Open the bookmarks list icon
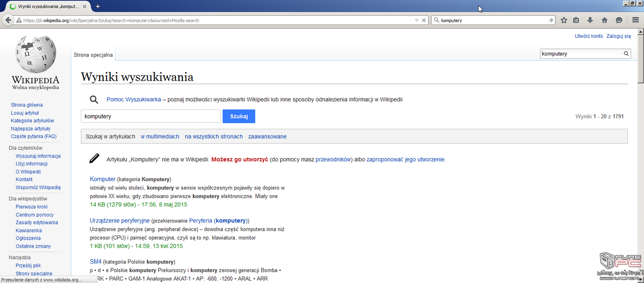Image resolution: width=644 pixels, height=283 pixels. point(576,20)
